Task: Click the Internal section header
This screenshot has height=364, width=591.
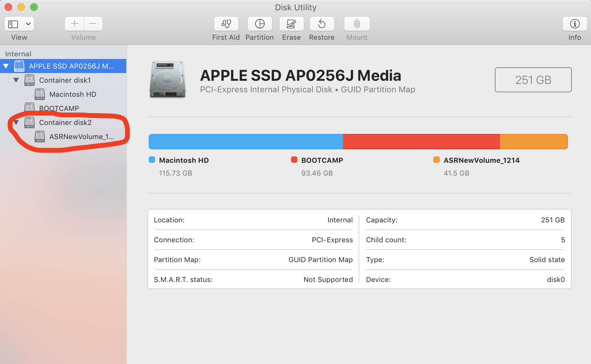Action: click(18, 54)
